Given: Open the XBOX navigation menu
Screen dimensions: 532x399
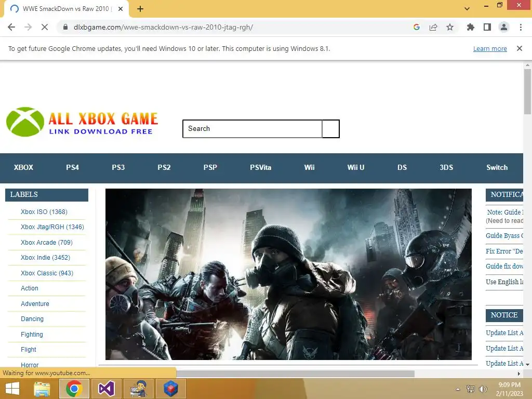Looking at the screenshot, I should [x=23, y=168].
